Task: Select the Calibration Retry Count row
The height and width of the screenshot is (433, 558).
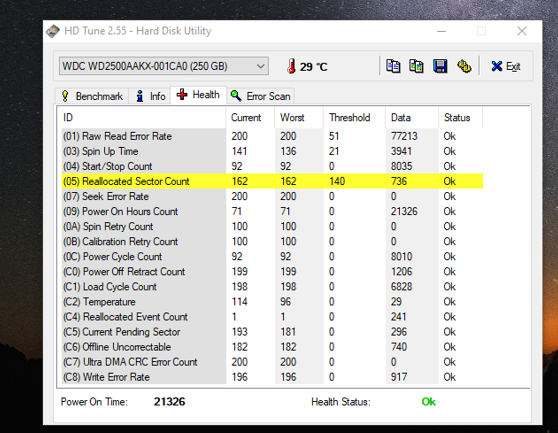Action: click(272, 242)
